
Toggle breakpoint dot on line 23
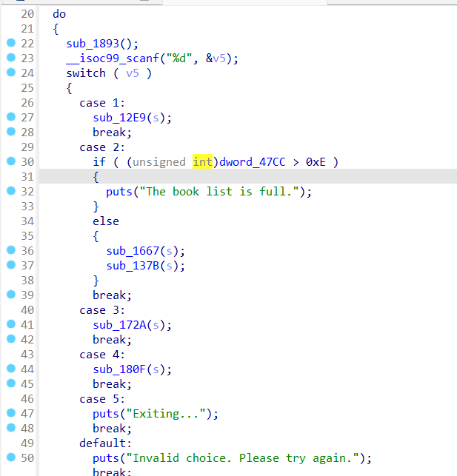pyautogui.click(x=11, y=58)
